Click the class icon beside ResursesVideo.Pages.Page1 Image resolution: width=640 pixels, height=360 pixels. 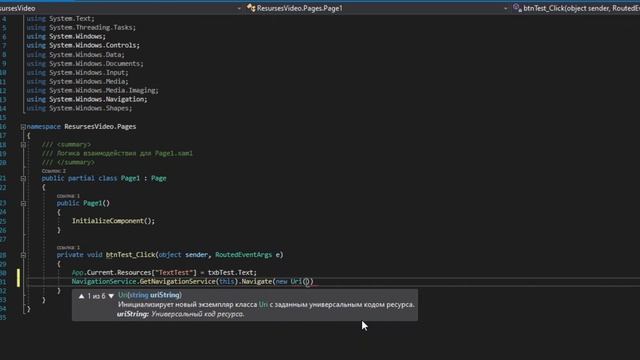pos(251,8)
